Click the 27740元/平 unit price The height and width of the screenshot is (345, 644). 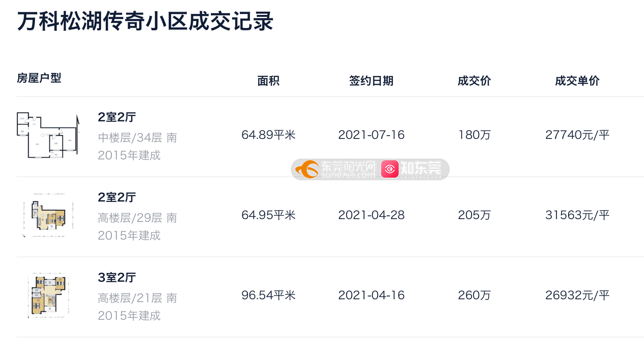pyautogui.click(x=577, y=135)
